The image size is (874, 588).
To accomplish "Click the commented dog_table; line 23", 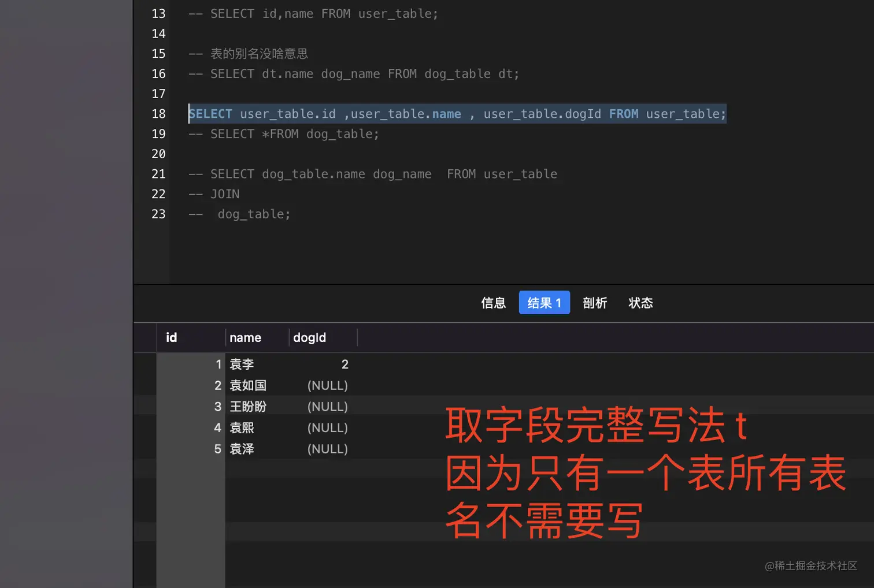I will pos(239,214).
